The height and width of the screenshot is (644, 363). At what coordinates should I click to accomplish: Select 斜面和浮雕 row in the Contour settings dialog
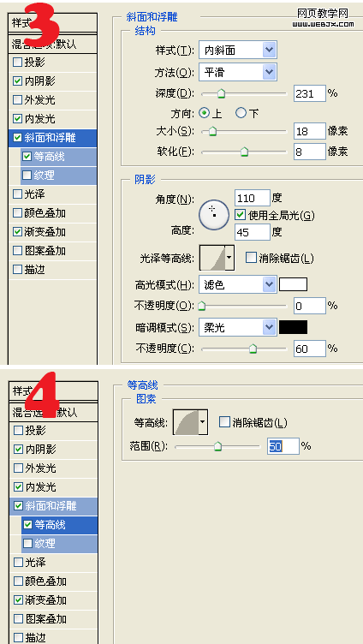point(53,506)
